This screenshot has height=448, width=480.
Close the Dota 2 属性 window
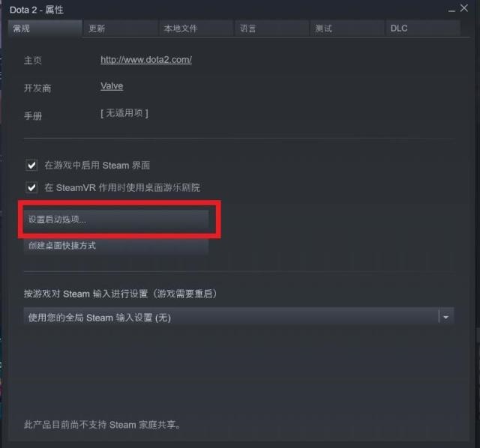[464, 8]
